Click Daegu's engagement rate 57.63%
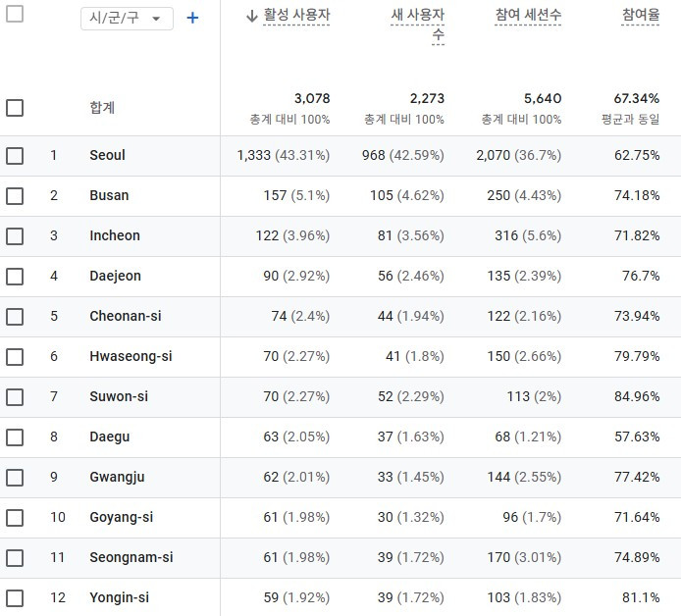 pyautogui.click(x=637, y=436)
